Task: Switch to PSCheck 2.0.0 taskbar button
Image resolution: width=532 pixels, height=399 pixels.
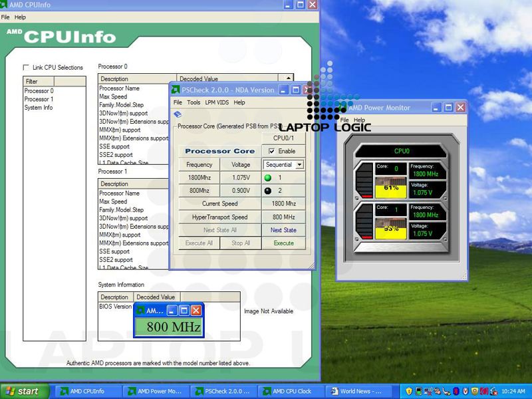Action: (x=223, y=391)
